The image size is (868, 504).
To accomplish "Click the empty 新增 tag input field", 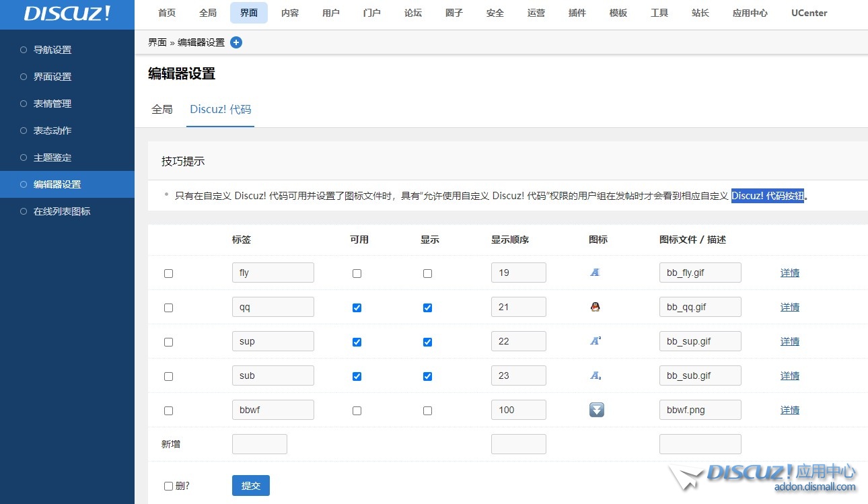I will tap(260, 444).
